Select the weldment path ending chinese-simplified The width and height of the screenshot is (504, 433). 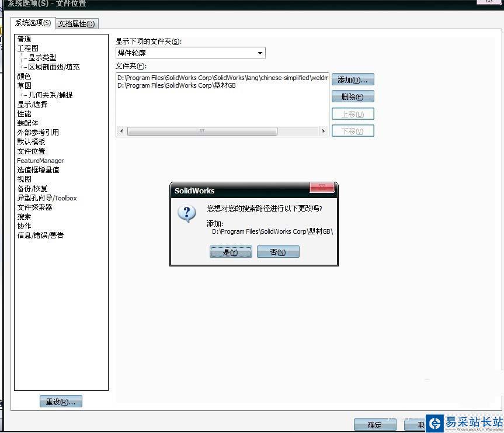click(x=223, y=78)
